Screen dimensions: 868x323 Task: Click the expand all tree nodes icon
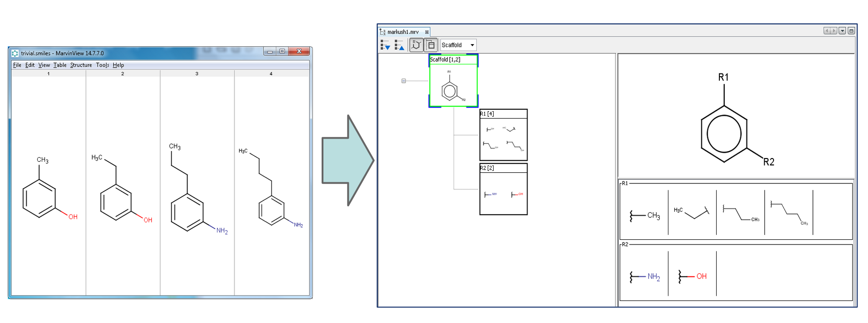tap(385, 45)
